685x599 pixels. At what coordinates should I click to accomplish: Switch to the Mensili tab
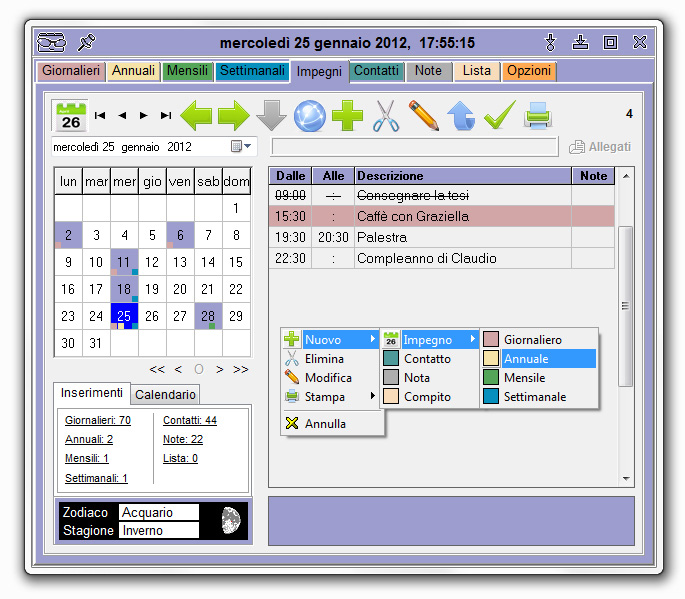pos(187,71)
